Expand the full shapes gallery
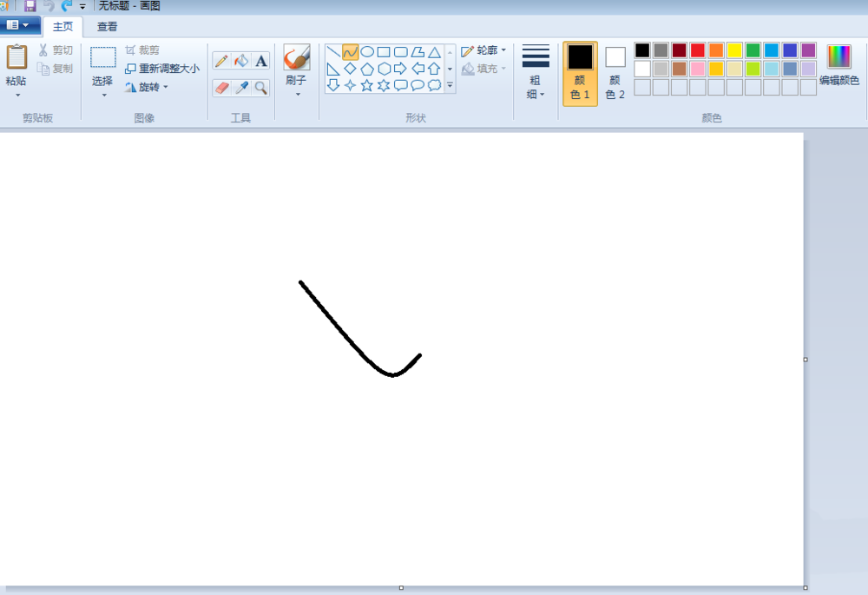The height and width of the screenshot is (595, 868). pos(450,85)
